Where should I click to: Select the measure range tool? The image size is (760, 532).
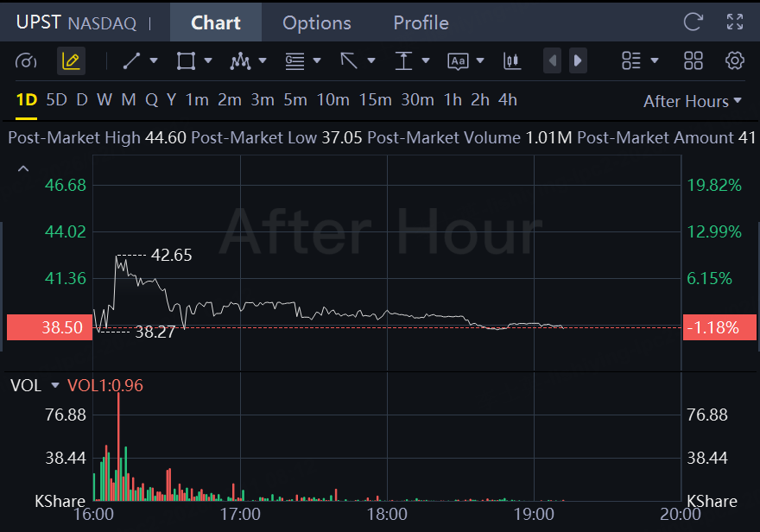[x=403, y=61]
